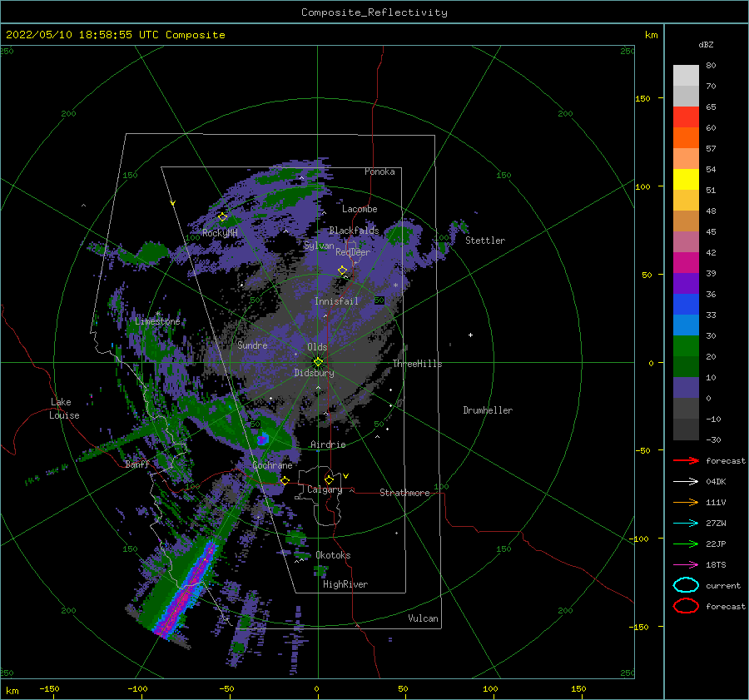Select the Sylvan label on map
Image resolution: width=749 pixels, height=700 pixels.
click(319, 246)
